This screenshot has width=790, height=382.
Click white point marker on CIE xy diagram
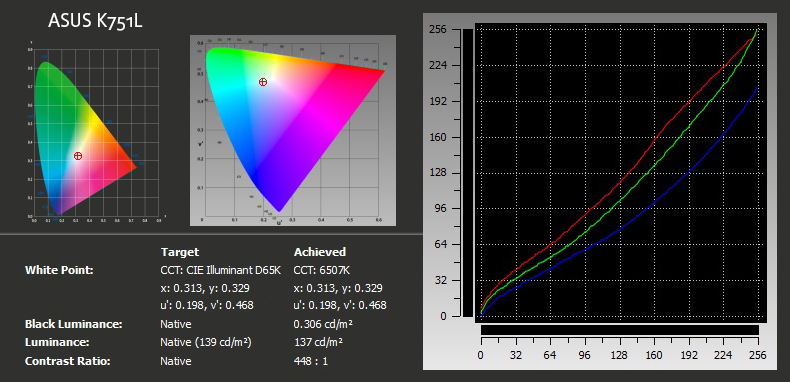(x=78, y=156)
